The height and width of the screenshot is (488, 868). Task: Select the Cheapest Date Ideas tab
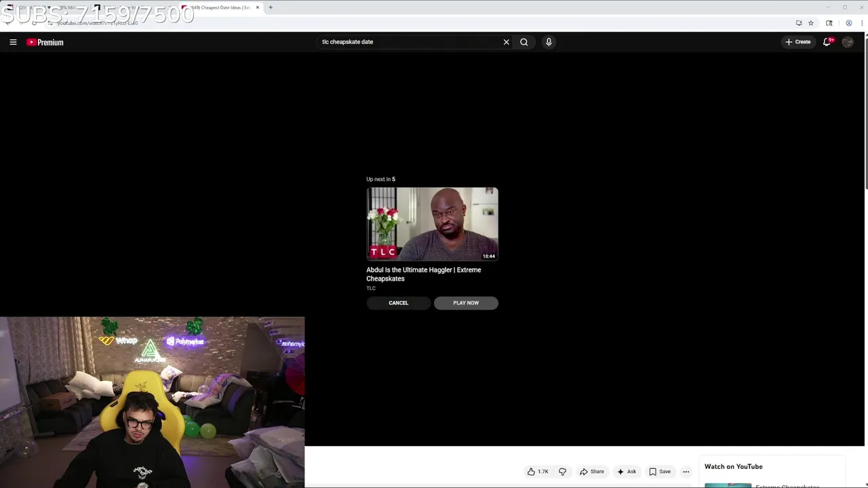pos(220,7)
